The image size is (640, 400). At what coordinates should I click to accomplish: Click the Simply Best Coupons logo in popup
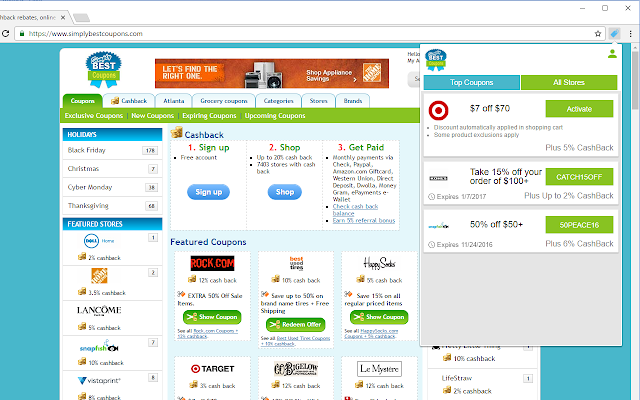click(x=436, y=60)
